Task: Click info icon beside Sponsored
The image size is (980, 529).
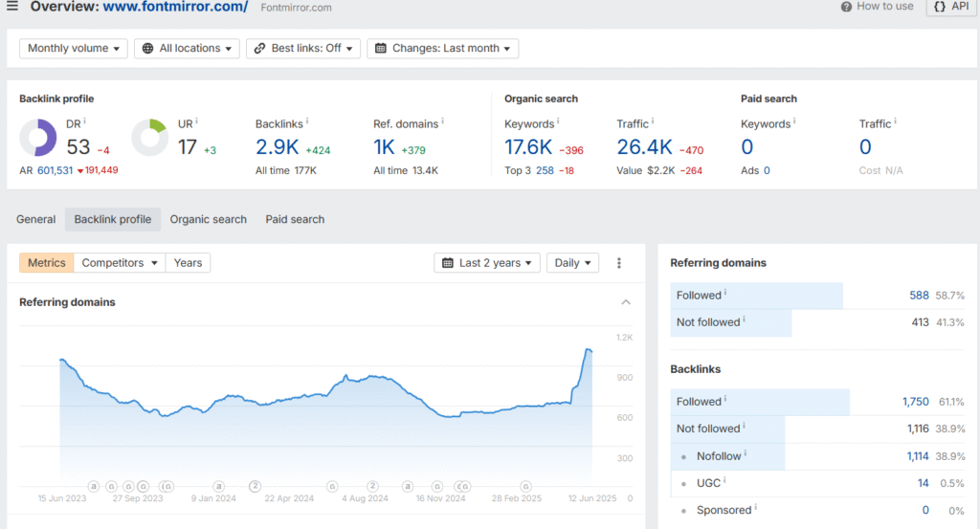Action: click(756, 507)
